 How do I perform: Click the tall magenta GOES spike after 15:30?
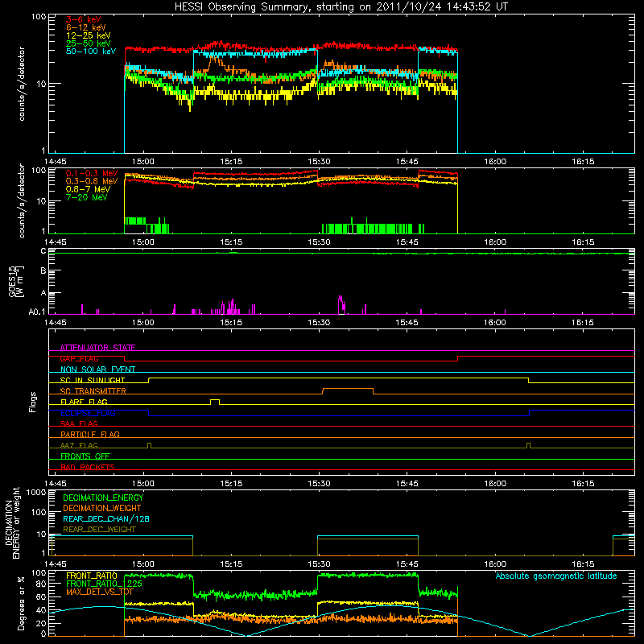click(341, 304)
